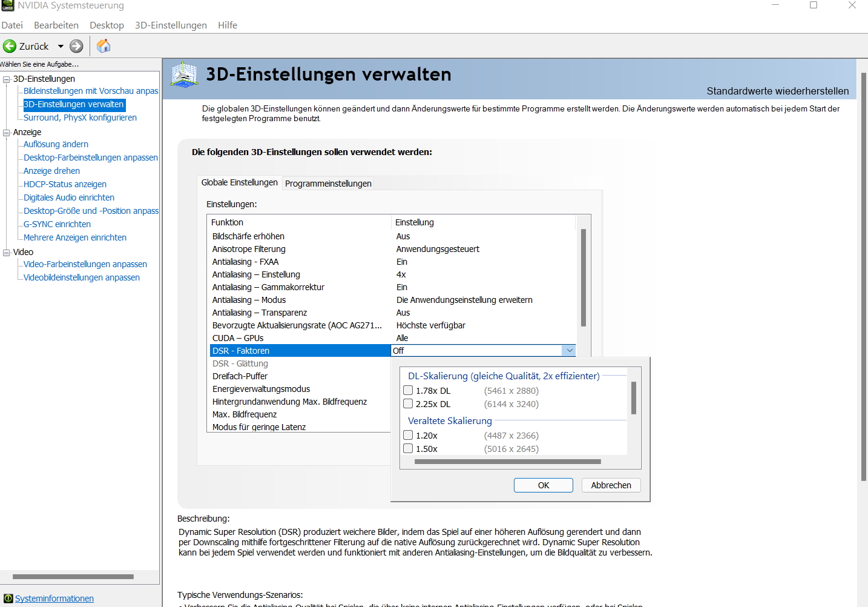This screenshot has width=868, height=607.
Task: Enable the 1.78x DL checkbox
Action: coord(408,391)
